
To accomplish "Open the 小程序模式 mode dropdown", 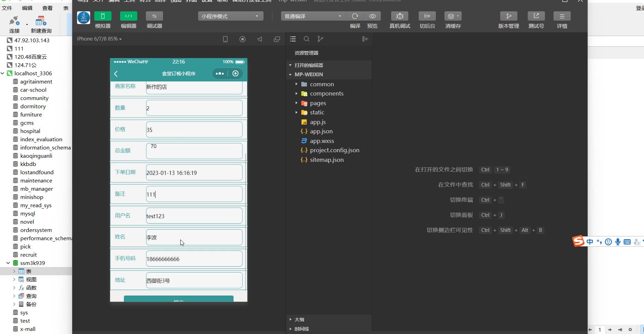I will click(x=230, y=16).
